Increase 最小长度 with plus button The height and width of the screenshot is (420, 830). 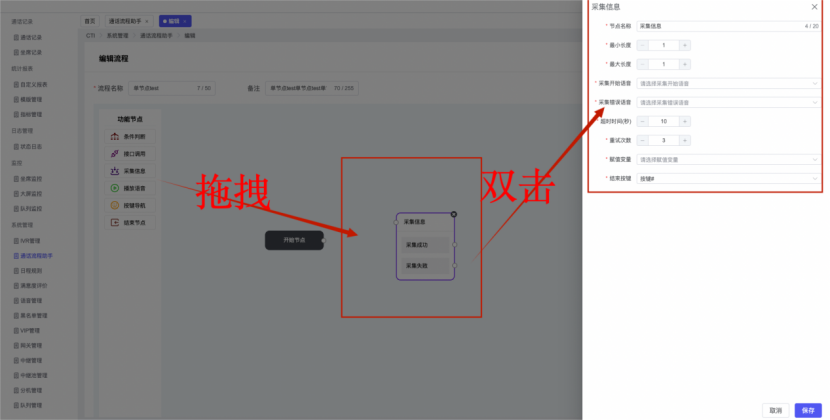684,45
